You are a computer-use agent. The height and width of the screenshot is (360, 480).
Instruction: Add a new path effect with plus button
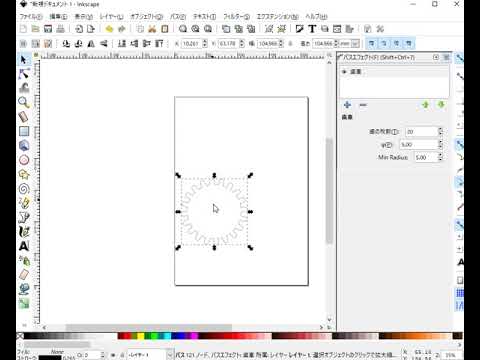point(347,105)
